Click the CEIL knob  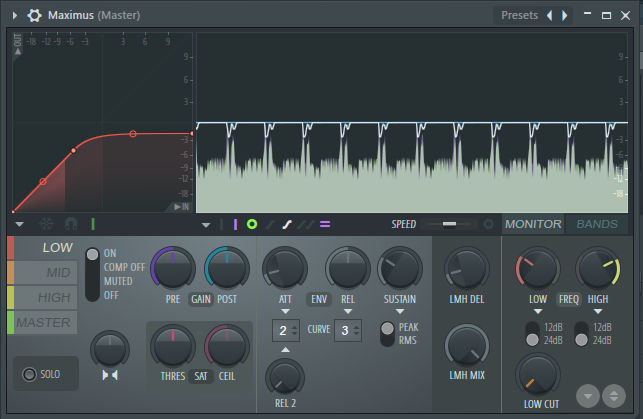click(x=227, y=347)
